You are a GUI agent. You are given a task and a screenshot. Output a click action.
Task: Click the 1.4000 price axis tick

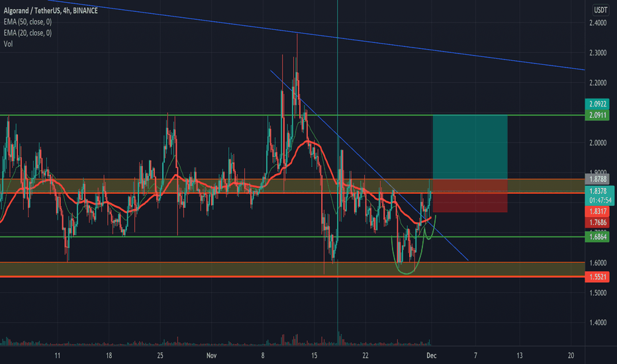click(x=598, y=323)
